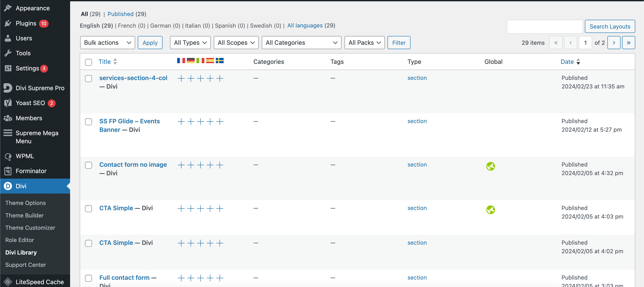The width and height of the screenshot is (644, 287).
Task: Click global globe icon for Contact form no image
Action: coord(490,166)
